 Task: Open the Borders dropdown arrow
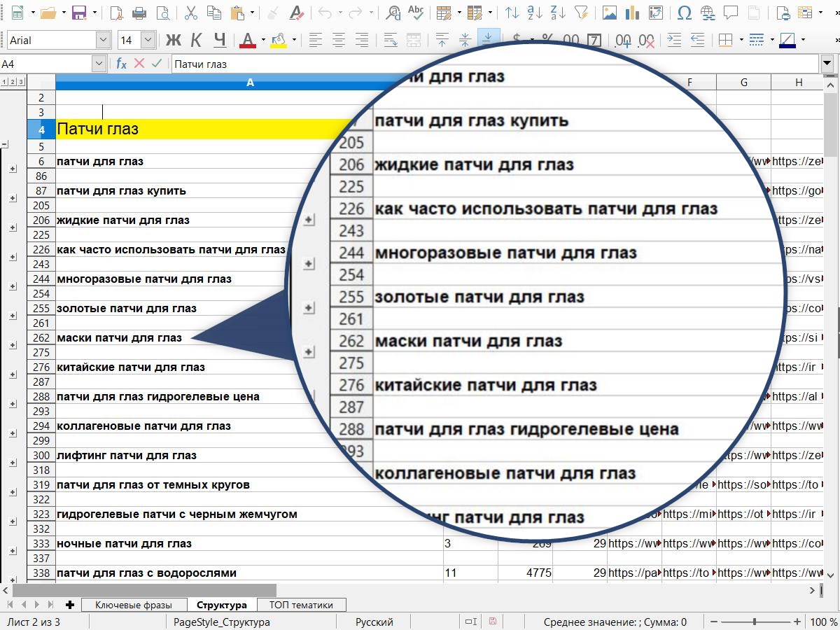(740, 40)
